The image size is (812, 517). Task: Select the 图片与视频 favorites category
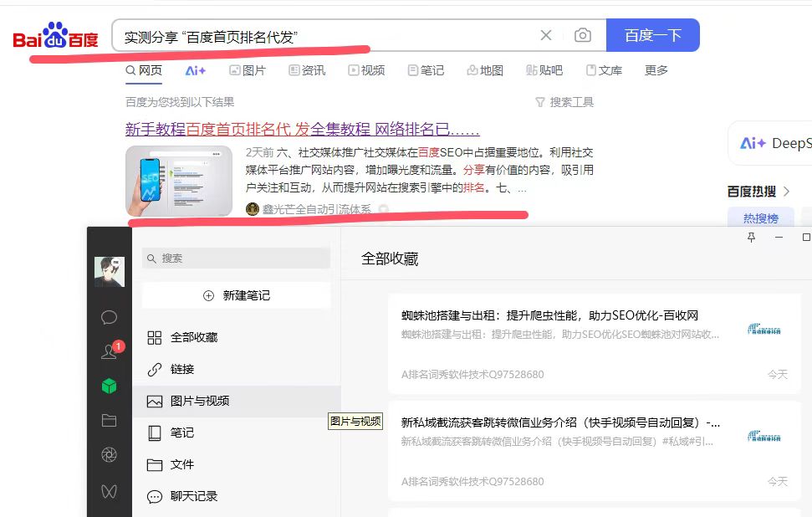point(237,401)
